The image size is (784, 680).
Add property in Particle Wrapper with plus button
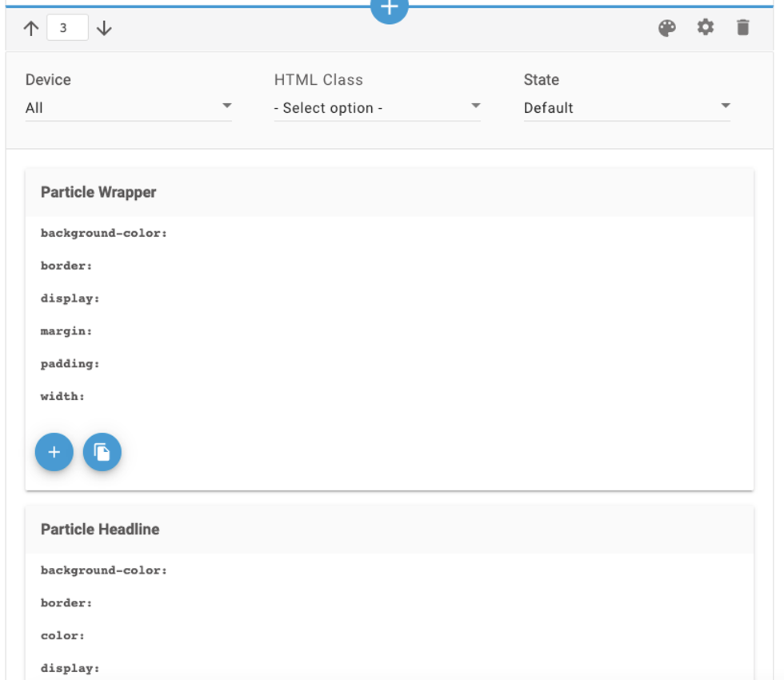click(x=54, y=452)
